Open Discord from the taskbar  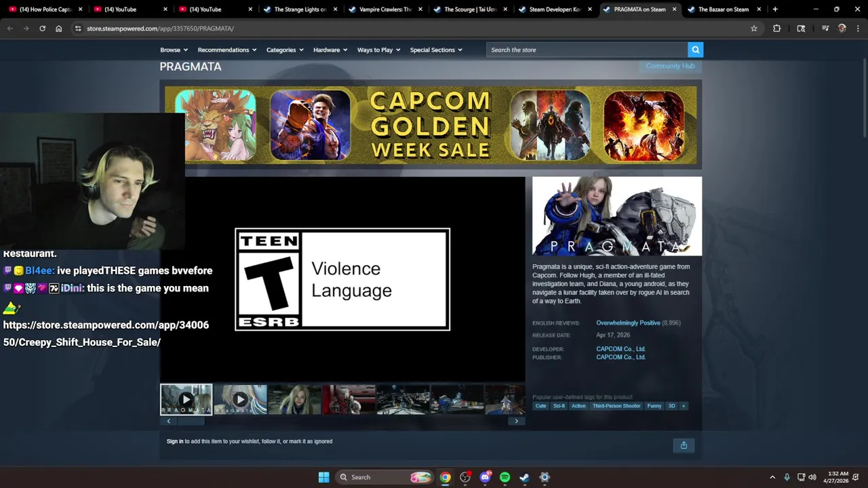485,477
